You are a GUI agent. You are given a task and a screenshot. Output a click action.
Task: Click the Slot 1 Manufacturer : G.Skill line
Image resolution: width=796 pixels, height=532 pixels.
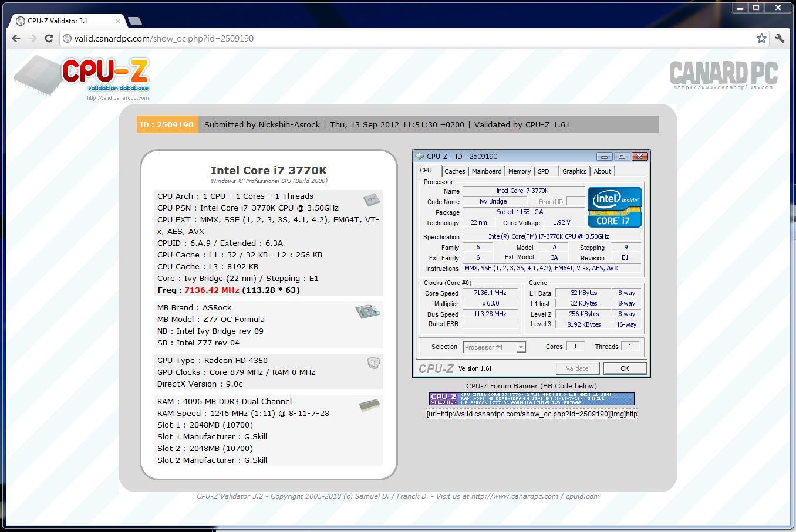click(x=212, y=436)
